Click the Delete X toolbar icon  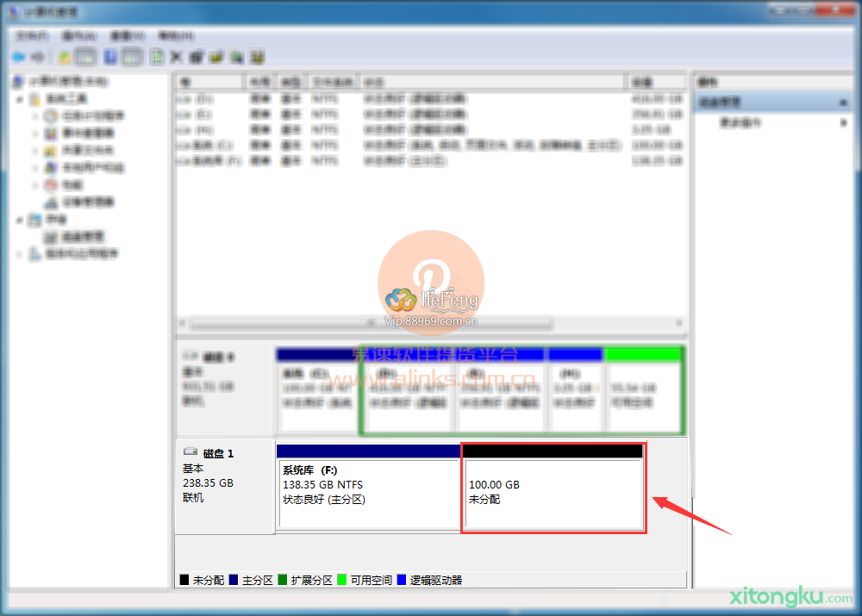(x=177, y=57)
